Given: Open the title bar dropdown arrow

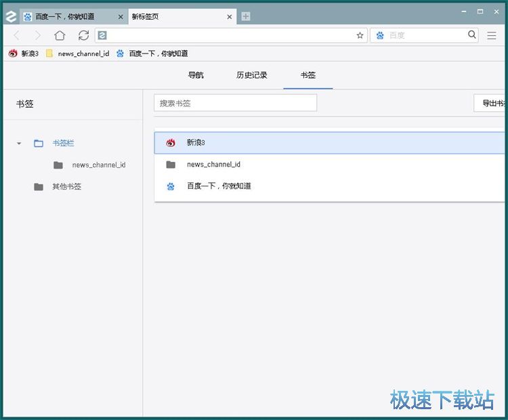Looking at the screenshot, I should point(465,11).
